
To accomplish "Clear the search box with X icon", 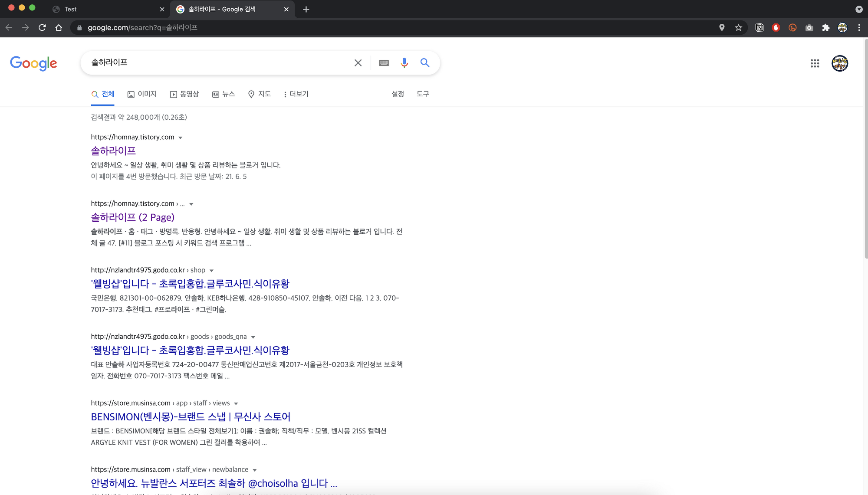I will click(358, 63).
